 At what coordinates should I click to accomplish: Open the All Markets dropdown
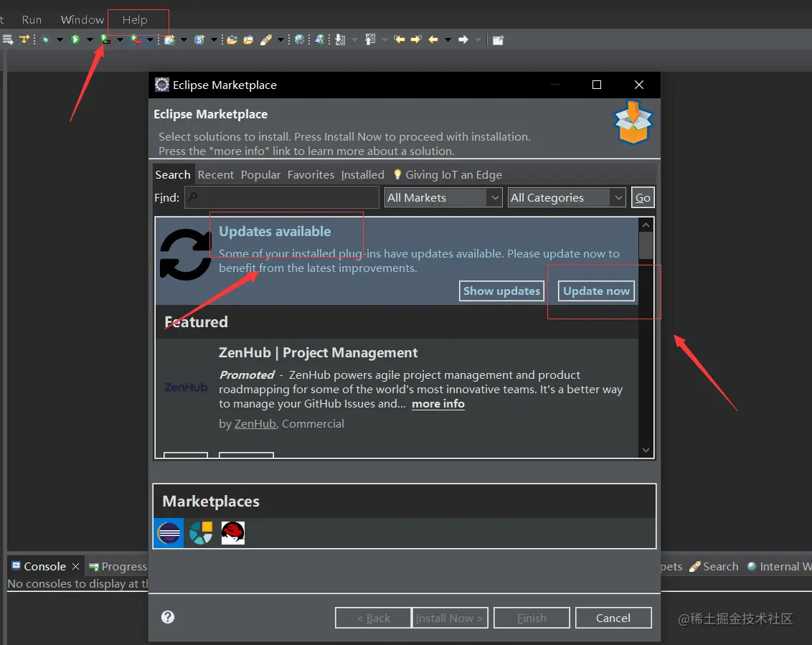pos(443,197)
